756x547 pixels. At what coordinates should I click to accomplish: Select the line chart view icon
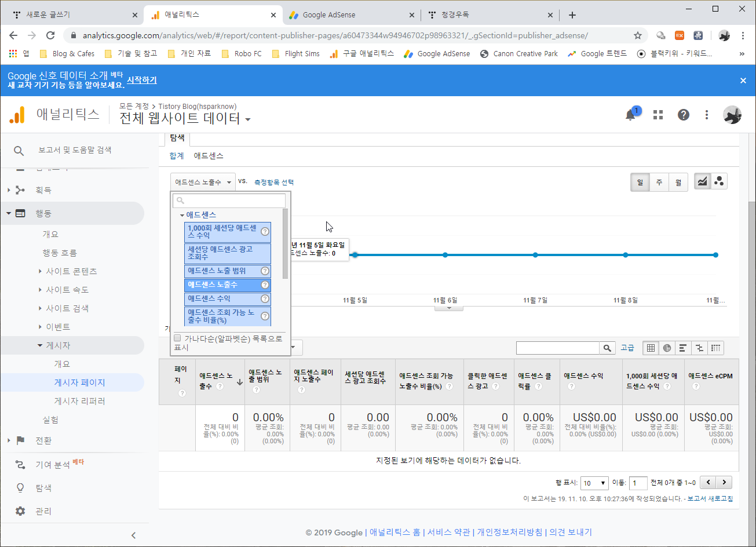pos(702,181)
